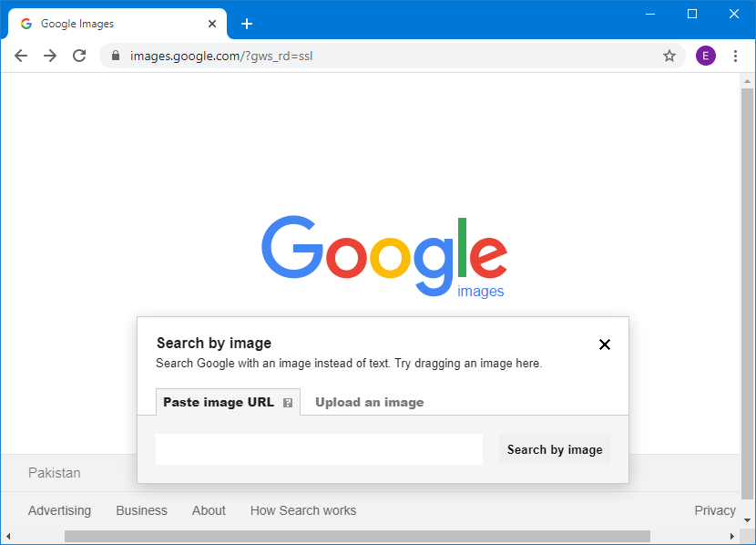Screen dimensions: 756x545
Task: Go forward with the browser forward arrow
Action: [50, 56]
